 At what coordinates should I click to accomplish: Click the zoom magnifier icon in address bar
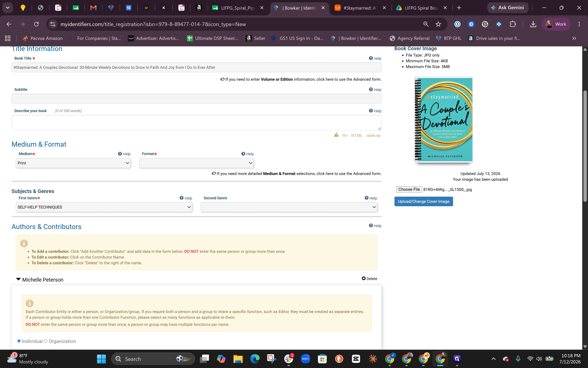(x=426, y=24)
